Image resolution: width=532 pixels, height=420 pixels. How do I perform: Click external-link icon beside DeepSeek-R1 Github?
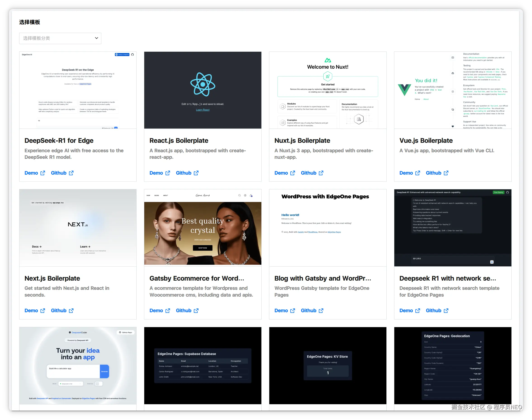click(x=71, y=173)
